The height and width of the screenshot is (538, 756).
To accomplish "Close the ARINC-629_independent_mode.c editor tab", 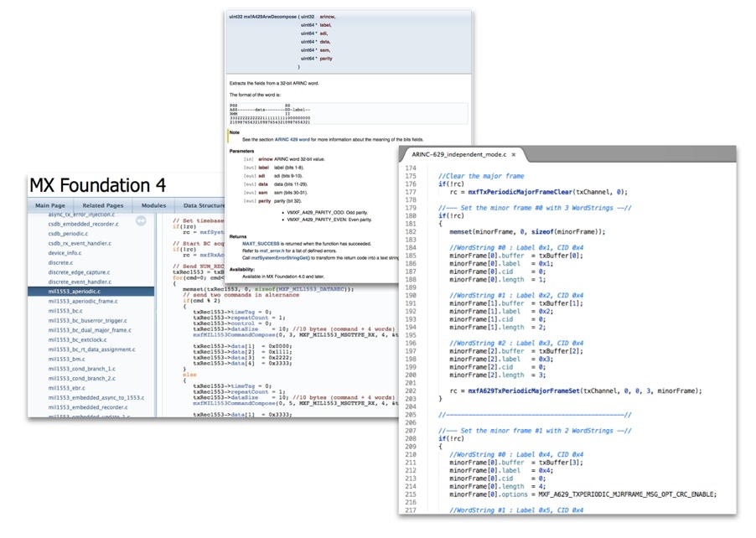I will point(514,155).
